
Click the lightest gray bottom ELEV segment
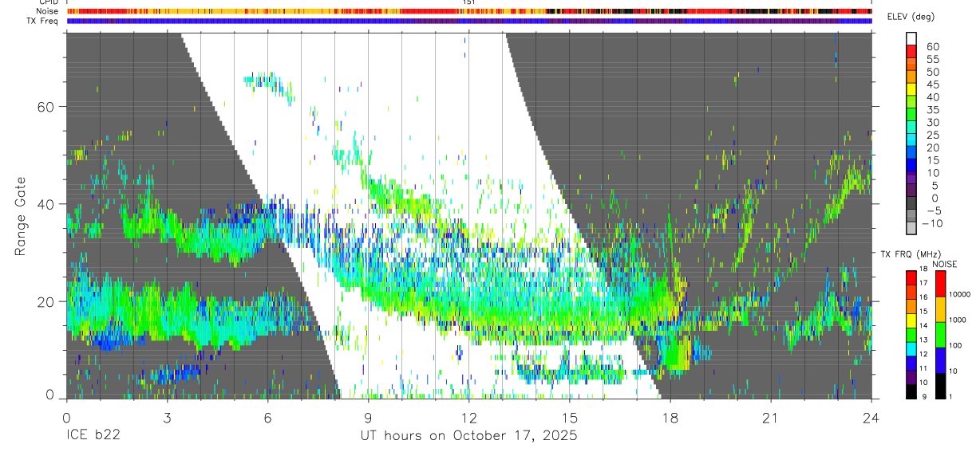click(x=911, y=227)
